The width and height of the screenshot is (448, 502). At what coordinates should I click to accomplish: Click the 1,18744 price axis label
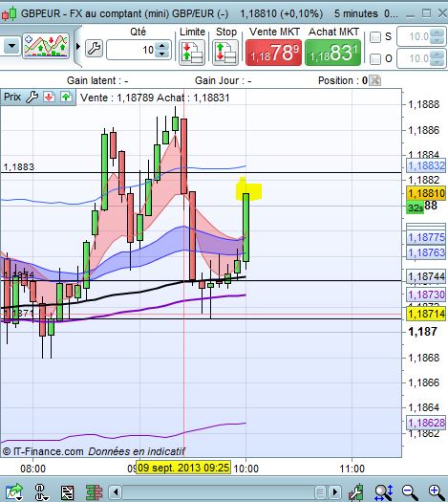click(x=426, y=276)
